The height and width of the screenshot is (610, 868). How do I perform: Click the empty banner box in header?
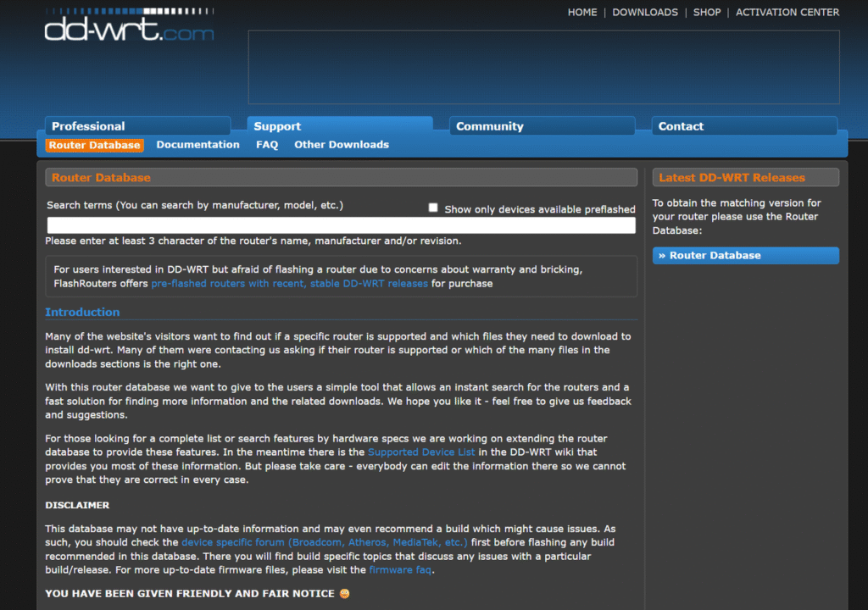[543, 67]
